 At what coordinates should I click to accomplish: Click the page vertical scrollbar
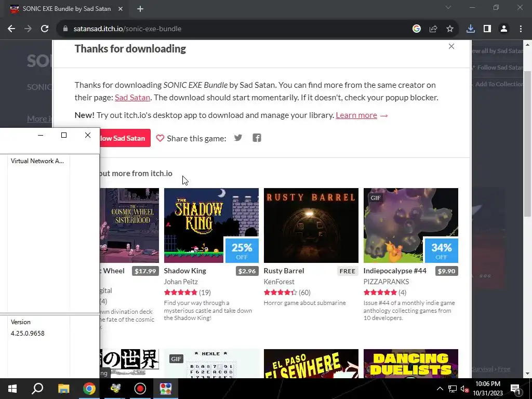(x=527, y=144)
